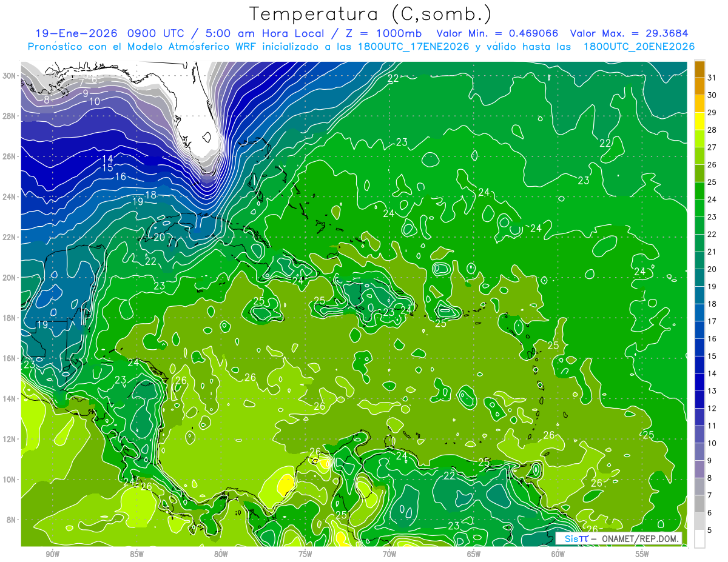Click the colorbar tick label '21'
Screen dimensions: 728x562
point(712,252)
